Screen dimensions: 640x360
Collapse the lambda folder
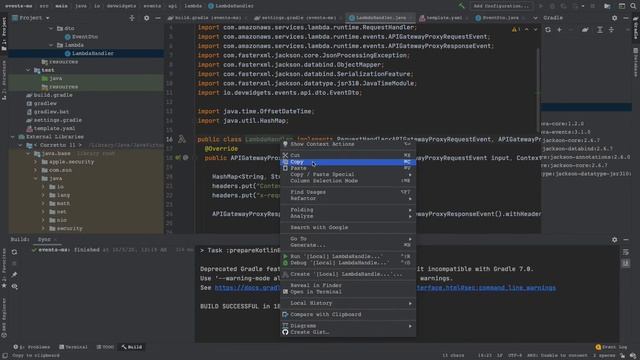tap(51, 45)
